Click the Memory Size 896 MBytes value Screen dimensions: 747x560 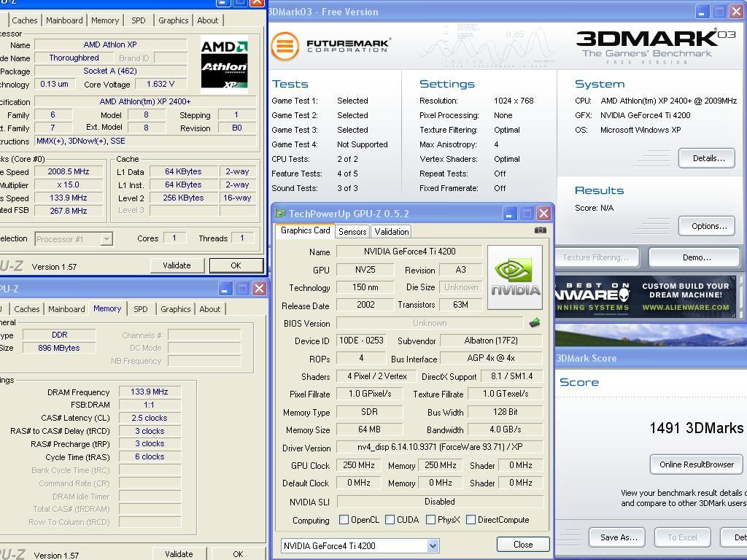pos(59,348)
